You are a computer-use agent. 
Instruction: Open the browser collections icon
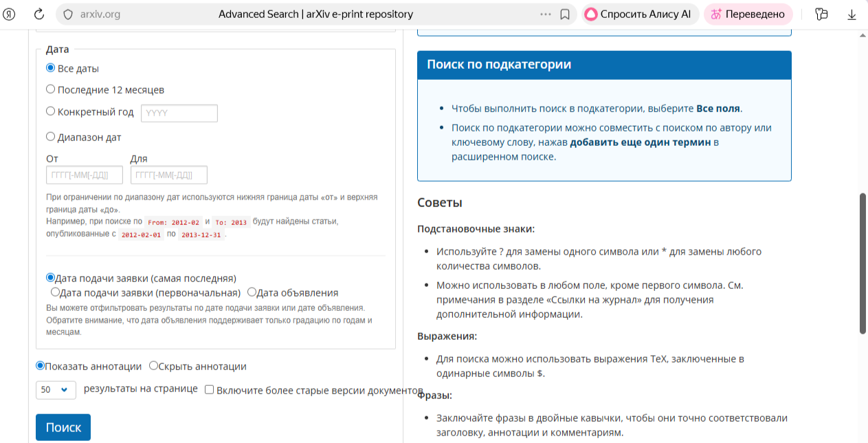tap(821, 13)
